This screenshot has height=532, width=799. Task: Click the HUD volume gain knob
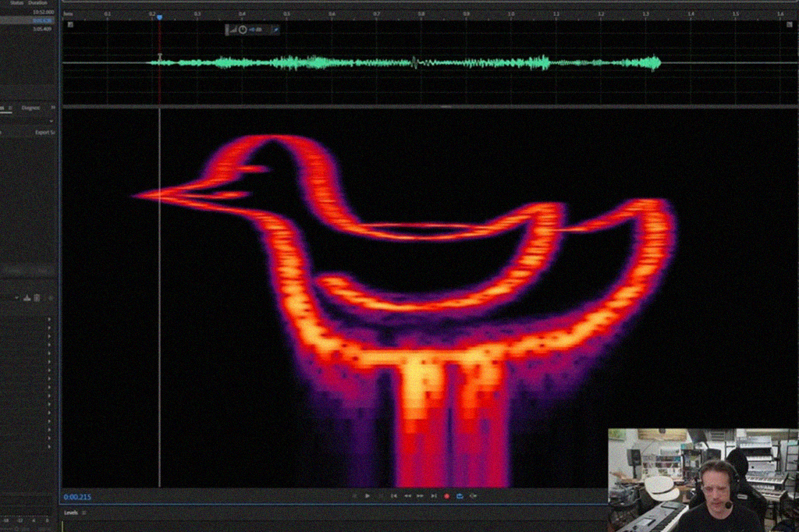[x=243, y=30]
